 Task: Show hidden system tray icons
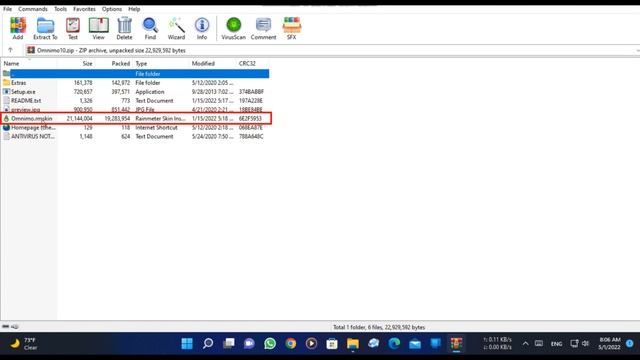click(525, 344)
